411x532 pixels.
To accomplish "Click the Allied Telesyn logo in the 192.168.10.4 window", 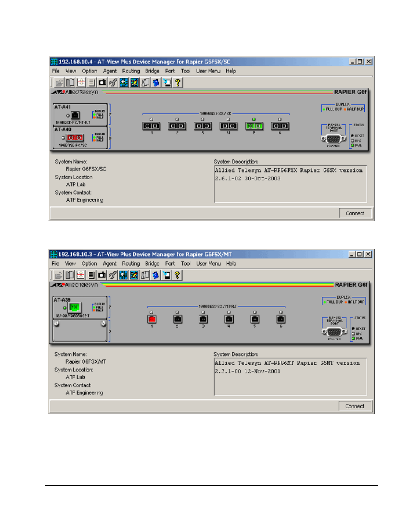I will point(75,92).
